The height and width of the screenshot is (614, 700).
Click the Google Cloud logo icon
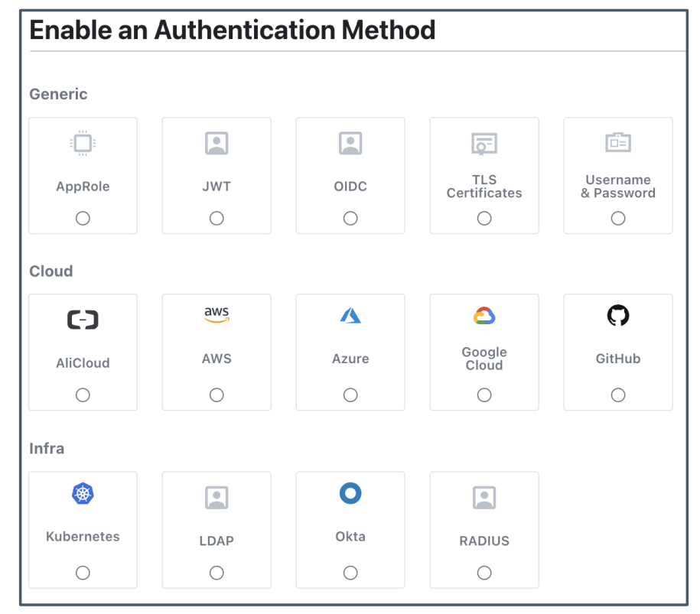click(x=484, y=316)
